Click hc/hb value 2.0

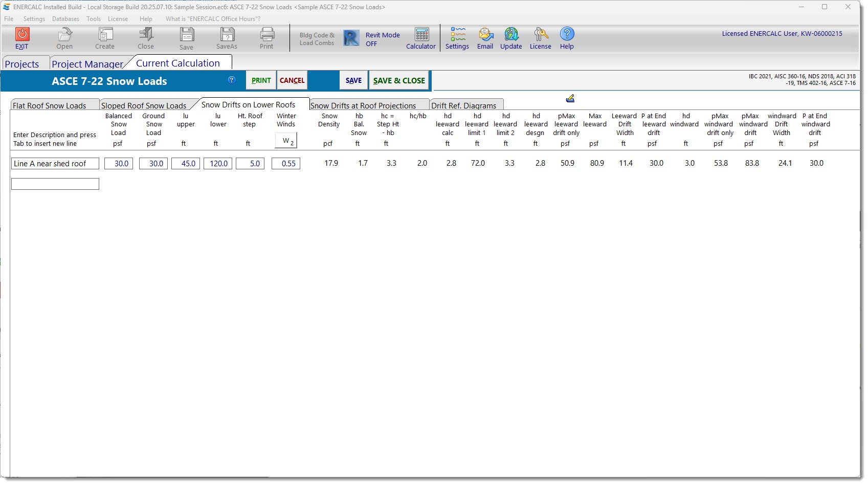(x=422, y=163)
